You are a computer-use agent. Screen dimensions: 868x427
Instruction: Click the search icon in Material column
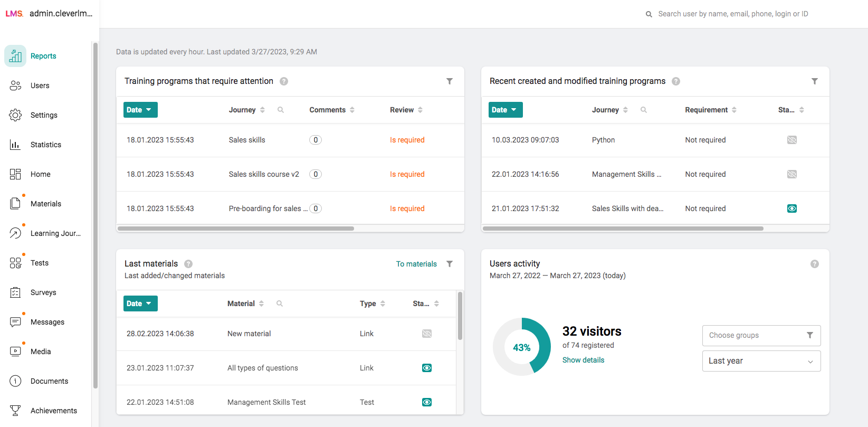280,303
